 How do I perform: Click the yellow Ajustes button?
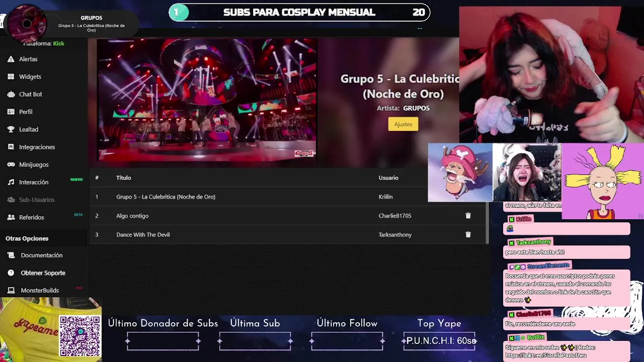tap(403, 124)
